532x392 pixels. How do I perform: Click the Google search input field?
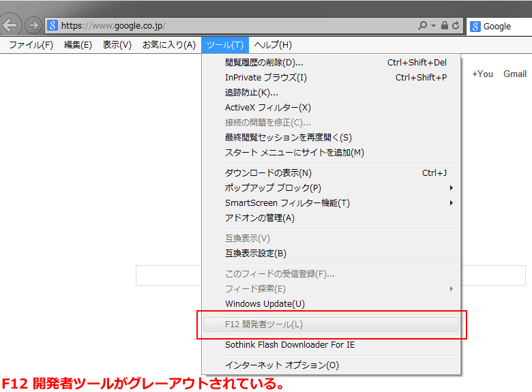(331, 275)
